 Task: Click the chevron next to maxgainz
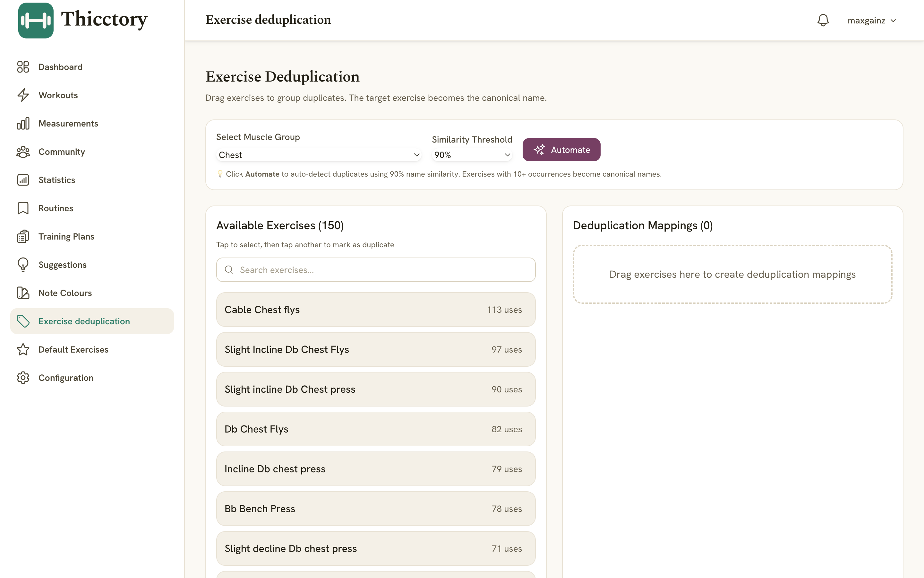coord(893,21)
